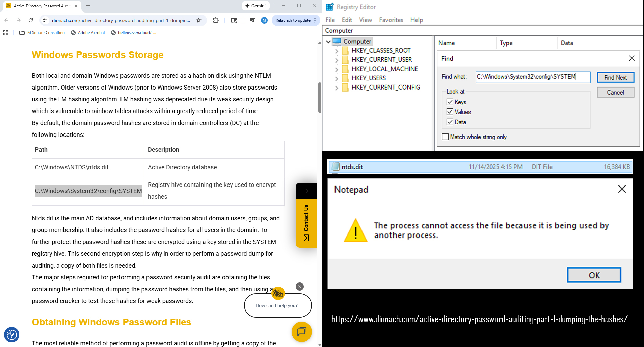The width and height of the screenshot is (644, 347).
Task: Open the browser extensions puzzle icon
Action: (x=216, y=20)
